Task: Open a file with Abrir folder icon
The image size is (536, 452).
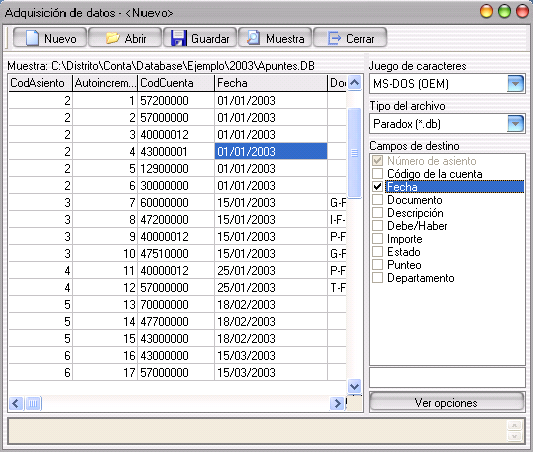Action: click(x=112, y=38)
